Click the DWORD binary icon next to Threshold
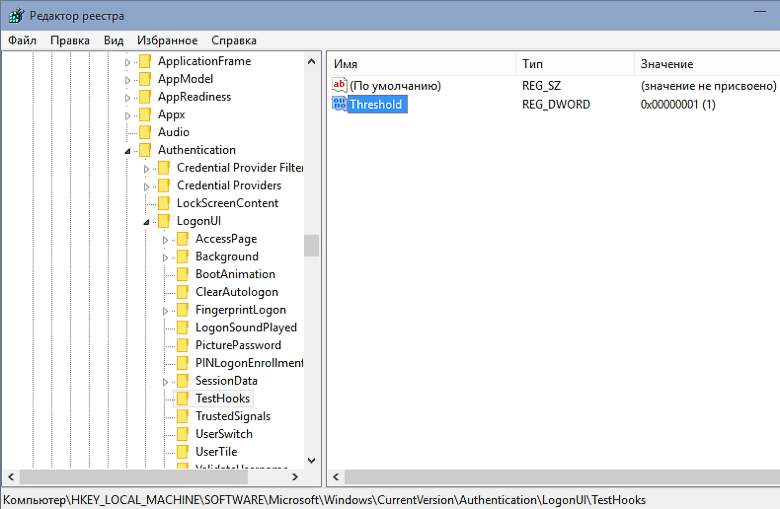The width and height of the screenshot is (780, 509). click(339, 104)
